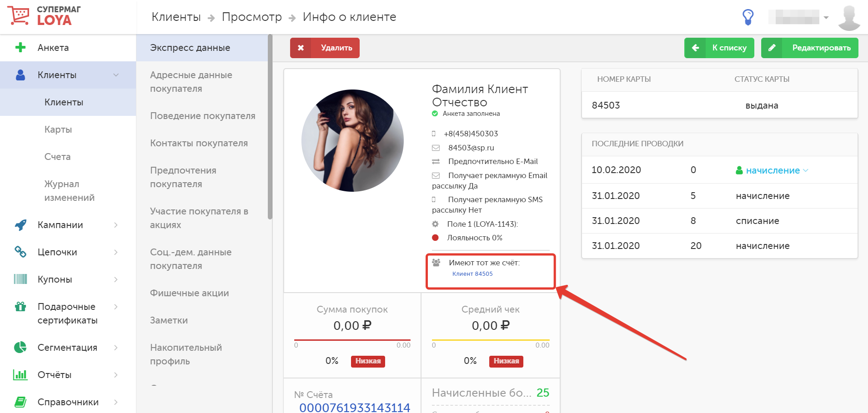The height and width of the screenshot is (413, 868).
Task: Open account number 0000761933143114 link
Action: [355, 408]
